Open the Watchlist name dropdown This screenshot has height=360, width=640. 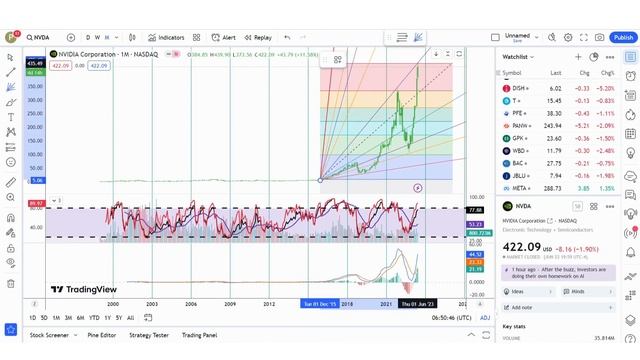(518, 57)
